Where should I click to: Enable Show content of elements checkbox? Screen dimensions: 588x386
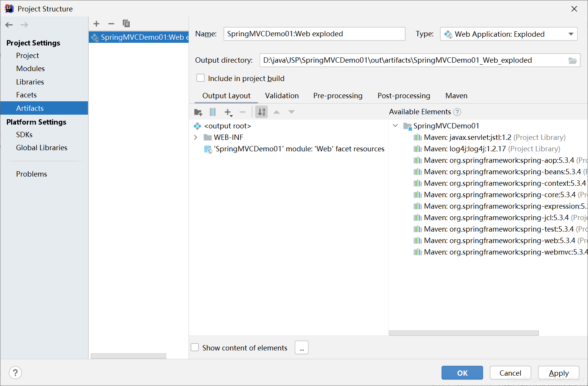(x=195, y=347)
